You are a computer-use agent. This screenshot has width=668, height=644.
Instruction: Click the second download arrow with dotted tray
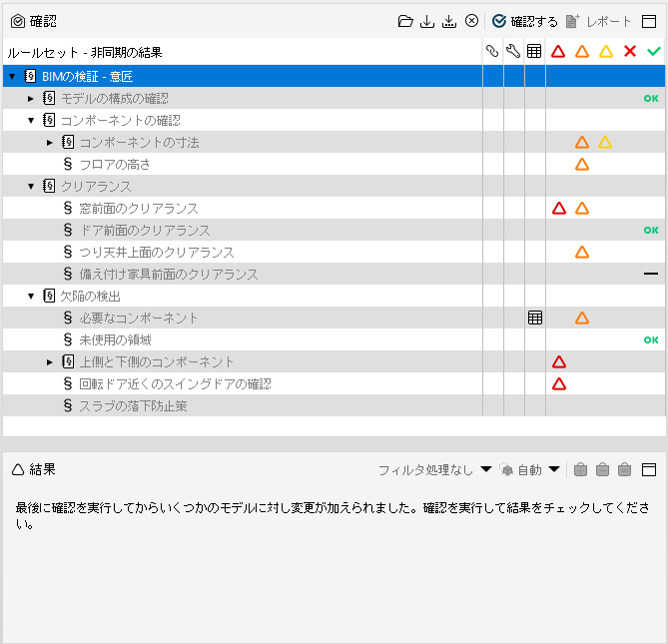click(x=449, y=21)
